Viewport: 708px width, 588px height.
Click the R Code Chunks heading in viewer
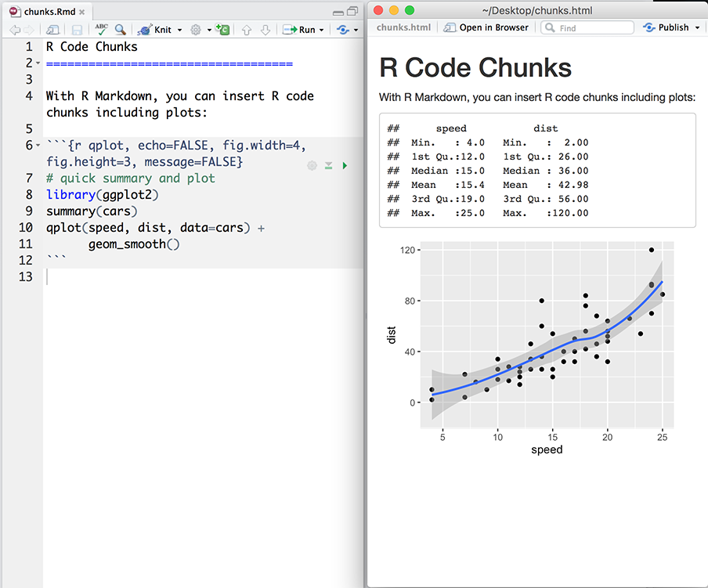[475, 67]
